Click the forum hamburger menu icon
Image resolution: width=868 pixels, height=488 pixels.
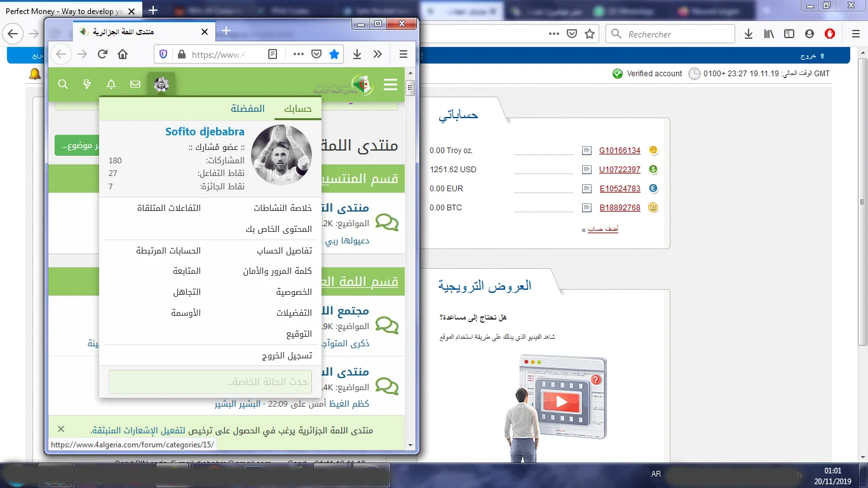click(390, 85)
